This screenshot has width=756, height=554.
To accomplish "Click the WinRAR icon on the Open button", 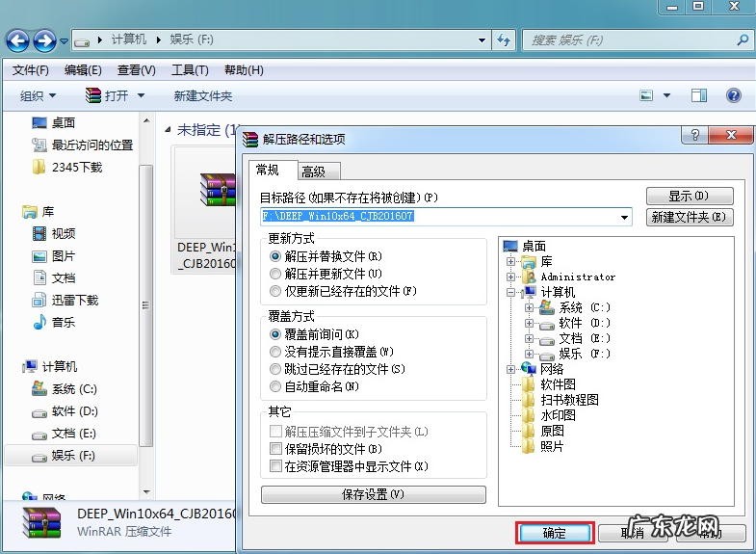I will click(92, 95).
